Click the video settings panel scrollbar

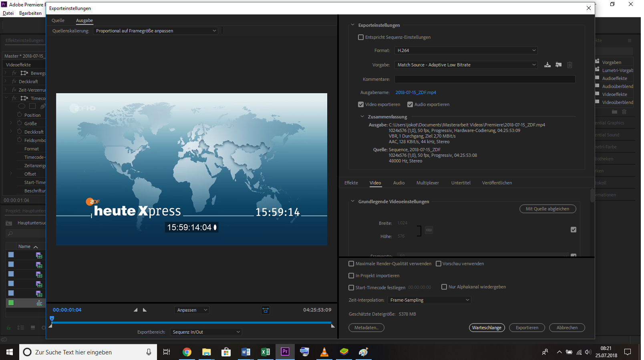click(x=592, y=196)
